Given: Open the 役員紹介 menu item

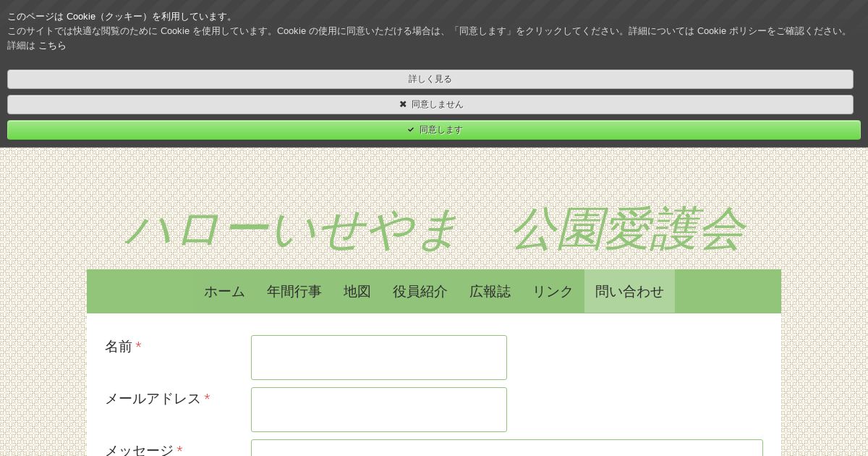Looking at the screenshot, I should click(x=420, y=292).
